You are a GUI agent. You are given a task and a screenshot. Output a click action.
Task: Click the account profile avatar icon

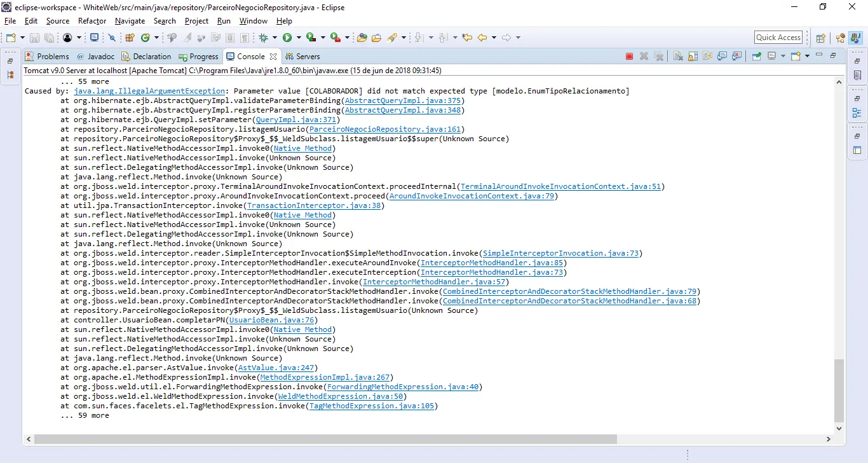coord(67,38)
